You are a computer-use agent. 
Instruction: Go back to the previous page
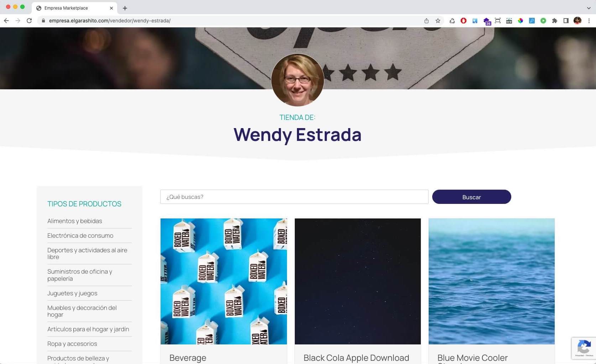click(x=6, y=21)
